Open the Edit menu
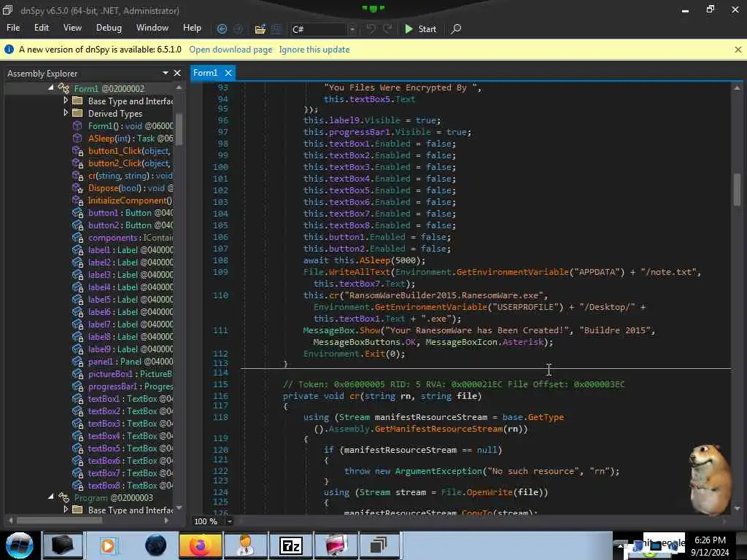747x560 pixels. coord(42,28)
